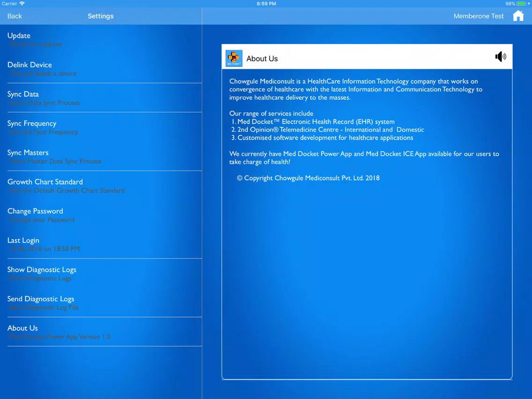
Task: Go Back from Settings
Action: click(x=15, y=16)
